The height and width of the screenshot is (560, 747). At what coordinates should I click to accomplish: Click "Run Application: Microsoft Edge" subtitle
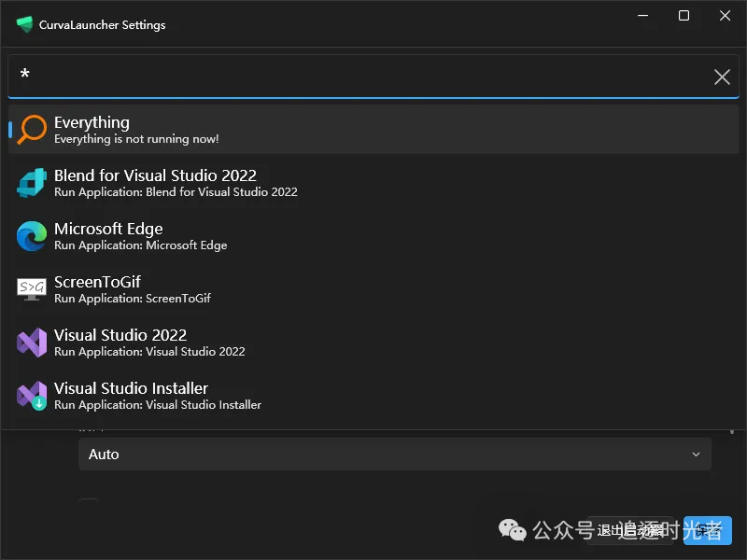click(141, 245)
